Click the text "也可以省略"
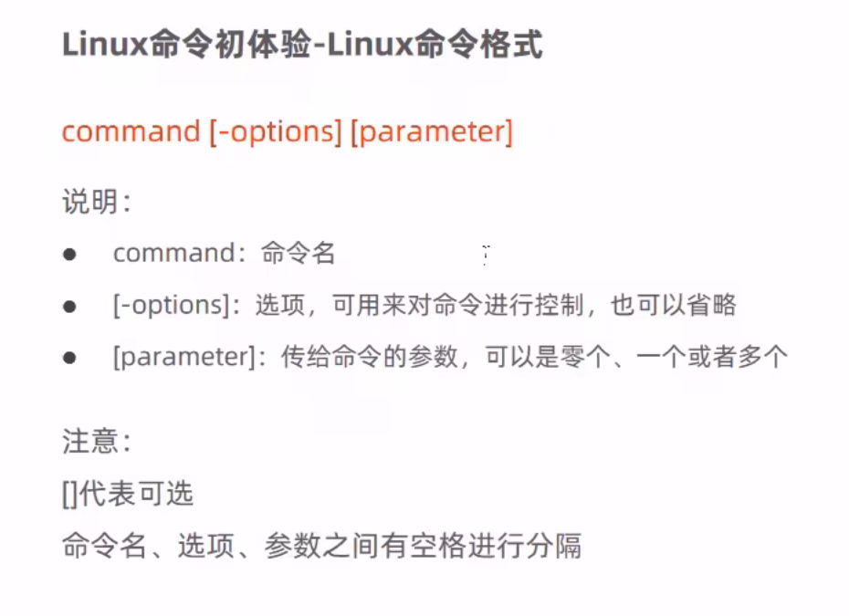Screen dimensions: 849x616 674,305
